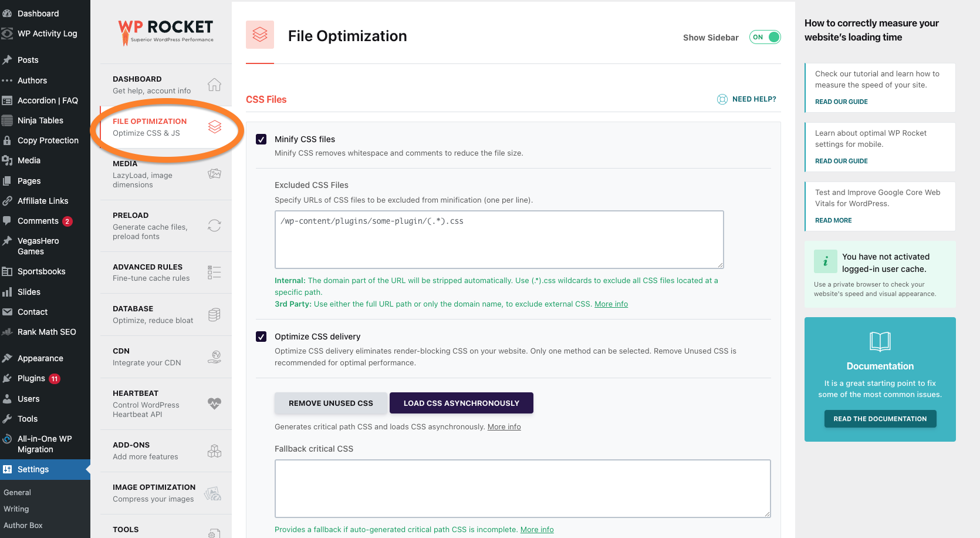Open WP Activity Log in admin menu

click(x=45, y=33)
